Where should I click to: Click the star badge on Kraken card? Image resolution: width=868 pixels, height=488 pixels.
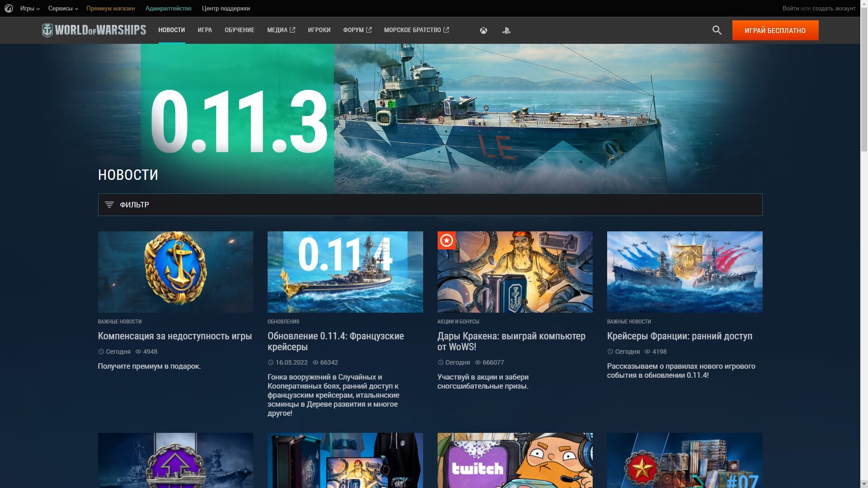click(x=446, y=240)
